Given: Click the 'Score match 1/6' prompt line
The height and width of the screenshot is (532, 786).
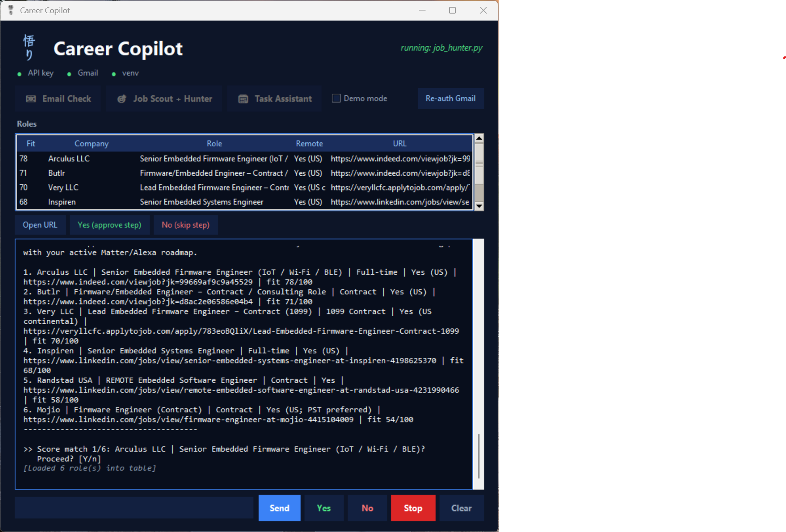Looking at the screenshot, I should pos(224,449).
